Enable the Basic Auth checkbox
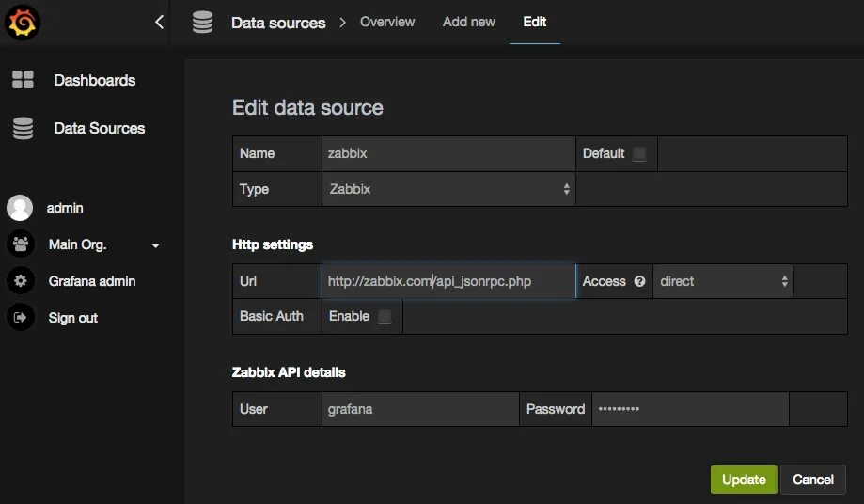Viewport: 864px width, 504px height. pyautogui.click(x=385, y=317)
